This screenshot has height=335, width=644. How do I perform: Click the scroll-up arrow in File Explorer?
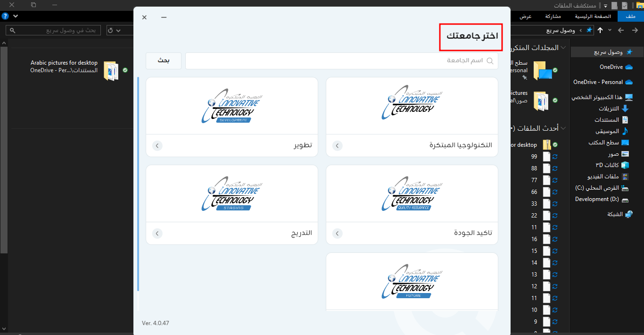coord(4,43)
